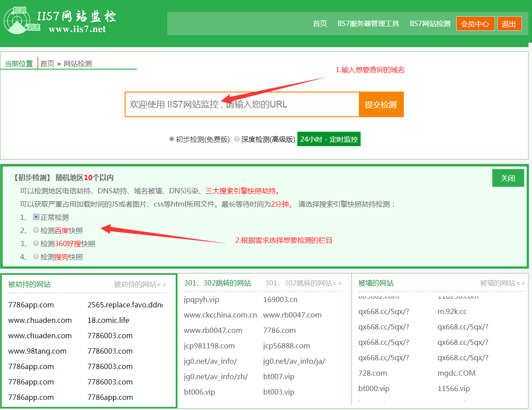The height and width of the screenshot is (410, 532).
Task: Open IIS7服务器管理工具 in the top navigation
Action: [368, 24]
